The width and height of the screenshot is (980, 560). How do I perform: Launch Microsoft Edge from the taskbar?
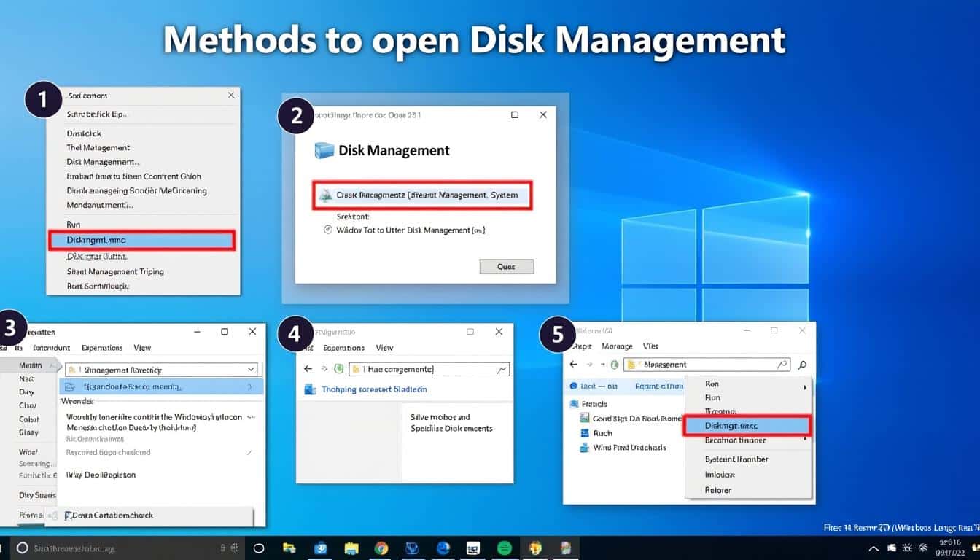(x=443, y=547)
